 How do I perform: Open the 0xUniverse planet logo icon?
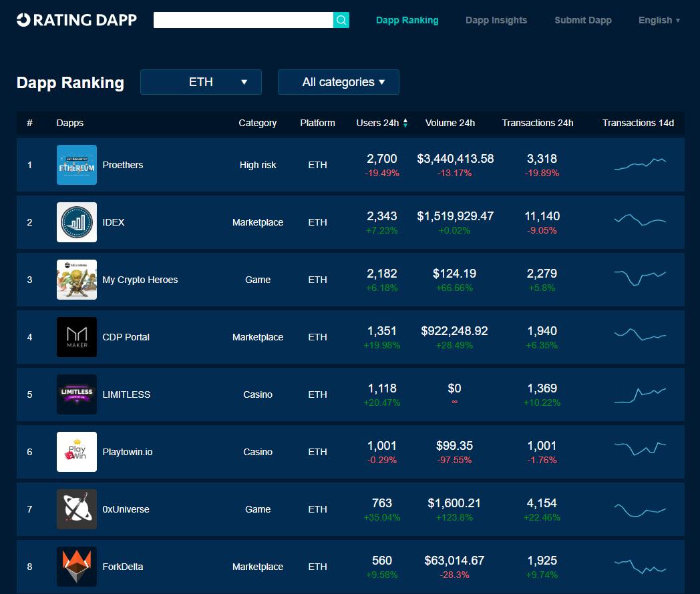(x=77, y=509)
